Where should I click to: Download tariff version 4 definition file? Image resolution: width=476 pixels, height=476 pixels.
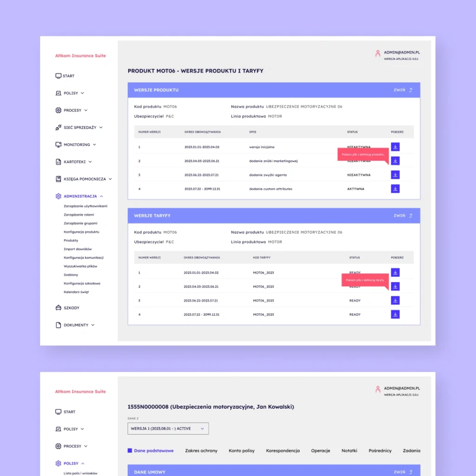pos(395,314)
